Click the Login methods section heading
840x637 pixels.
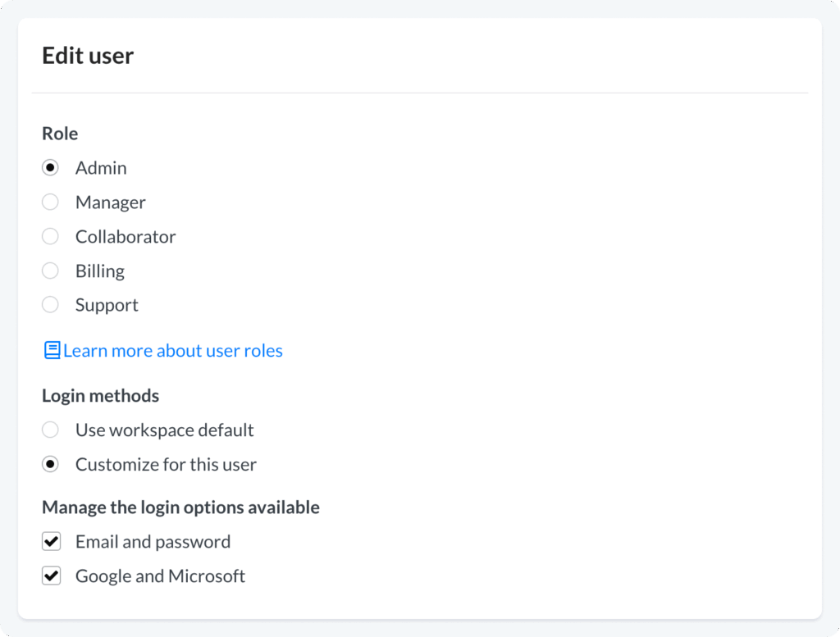coord(100,396)
